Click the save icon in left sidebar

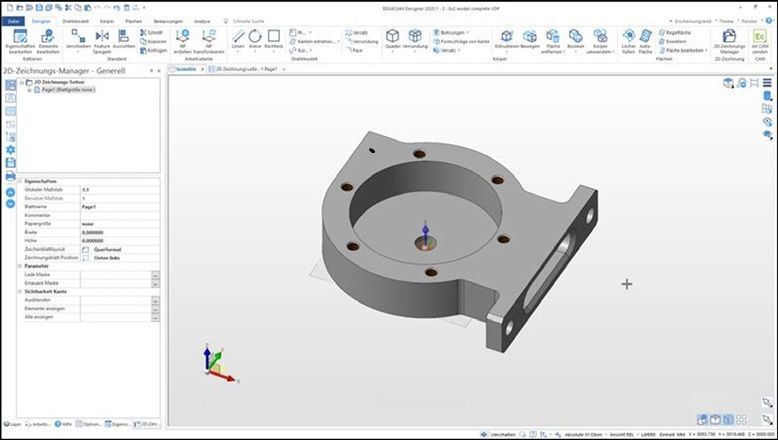pyautogui.click(x=10, y=162)
